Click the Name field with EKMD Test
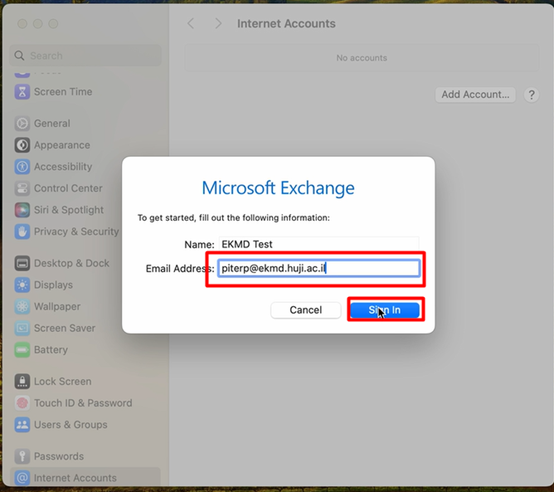This screenshot has height=492, width=554. [319, 244]
